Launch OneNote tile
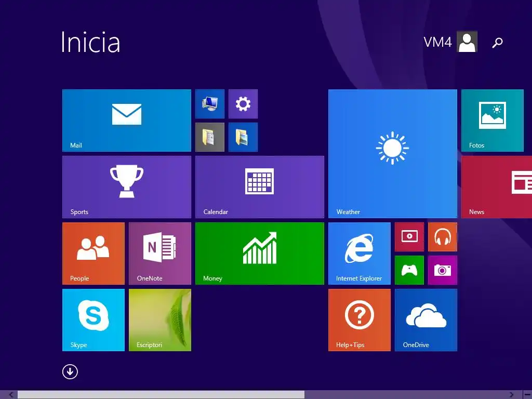This screenshot has width=532, height=399. pos(160,254)
